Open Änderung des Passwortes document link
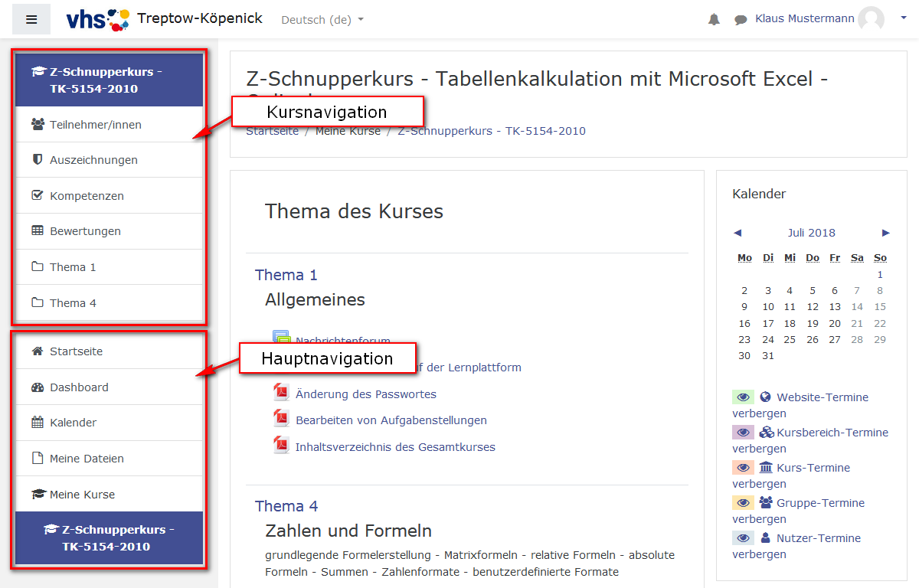The width and height of the screenshot is (919, 588). tap(366, 394)
